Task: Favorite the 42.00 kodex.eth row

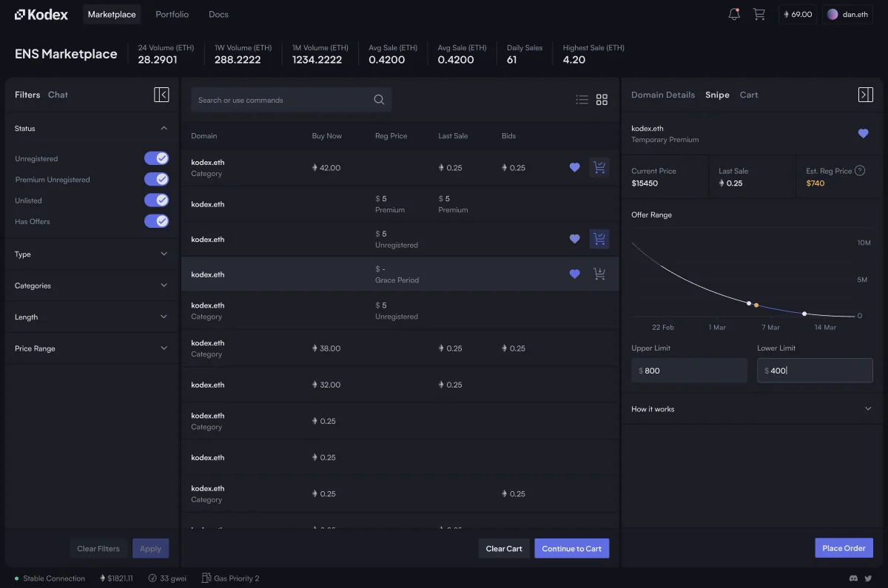Action: 574,168
